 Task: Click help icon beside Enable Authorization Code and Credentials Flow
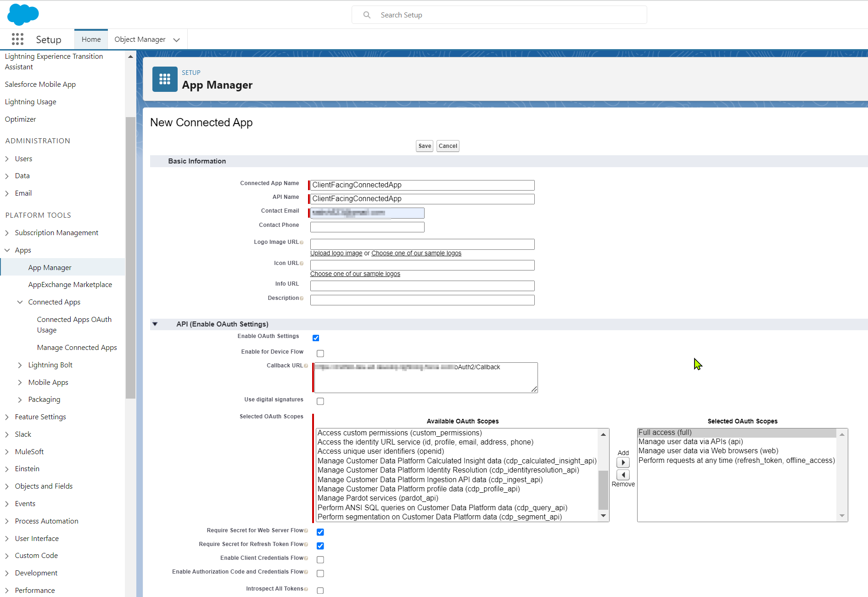[306, 572]
